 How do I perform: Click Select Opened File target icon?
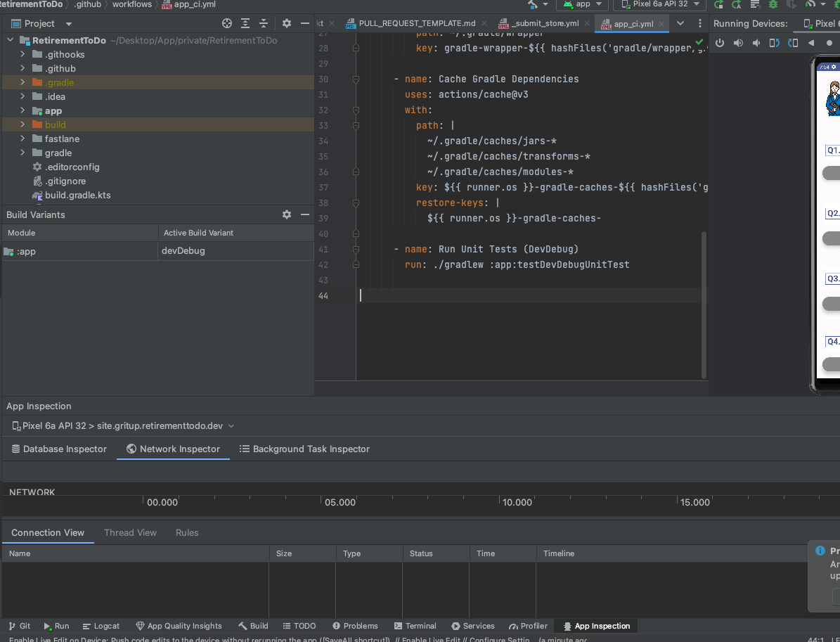(x=227, y=23)
